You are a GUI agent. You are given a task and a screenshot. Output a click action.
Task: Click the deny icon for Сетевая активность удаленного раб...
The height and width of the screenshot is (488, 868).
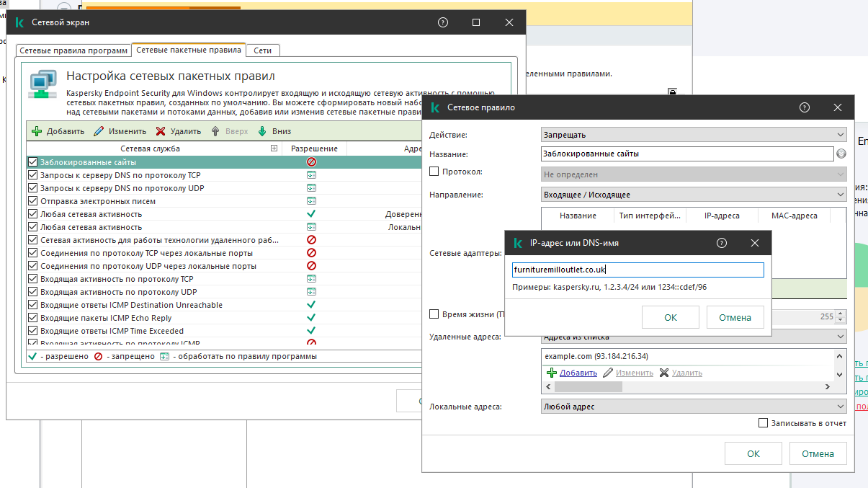click(x=311, y=240)
